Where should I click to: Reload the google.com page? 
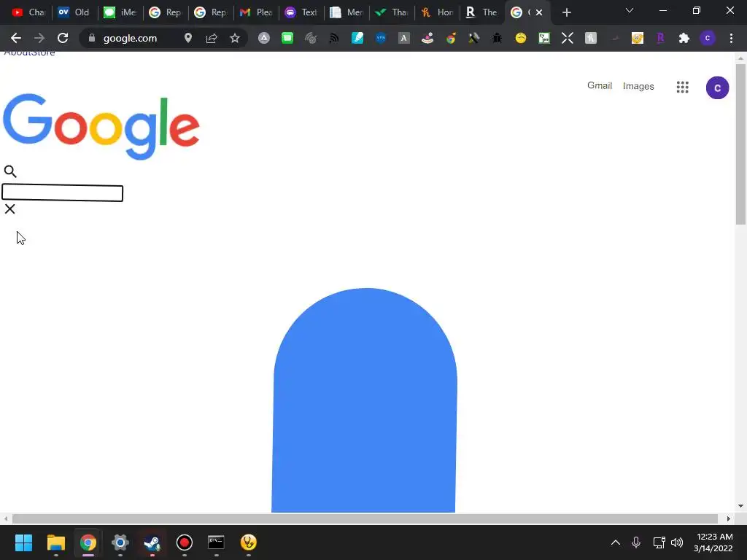coord(63,38)
